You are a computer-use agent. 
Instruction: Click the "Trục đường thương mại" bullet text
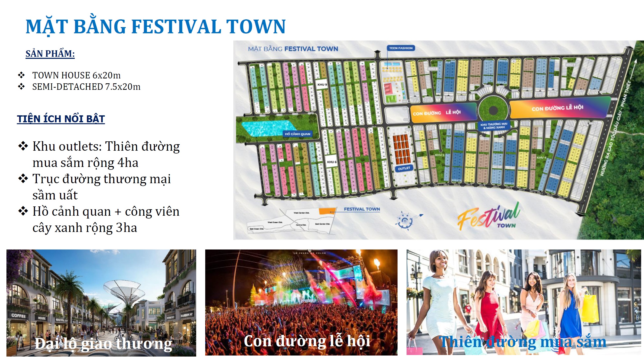click(x=102, y=187)
